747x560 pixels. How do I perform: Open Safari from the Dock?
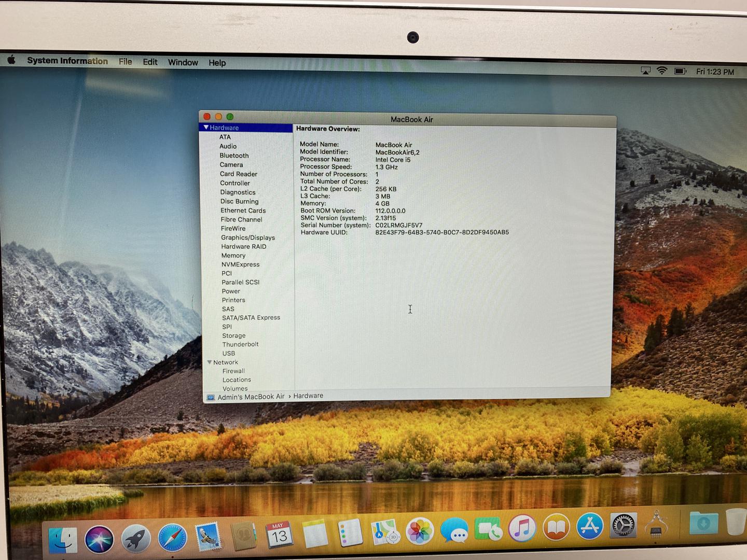[x=172, y=538]
